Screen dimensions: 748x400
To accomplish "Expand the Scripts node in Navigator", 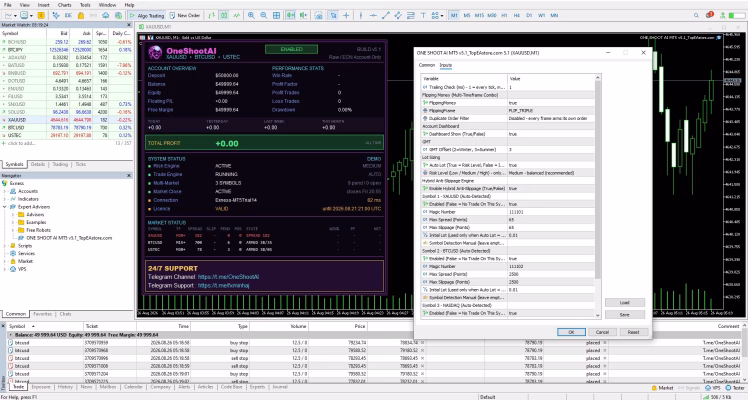I will [x=5, y=246].
